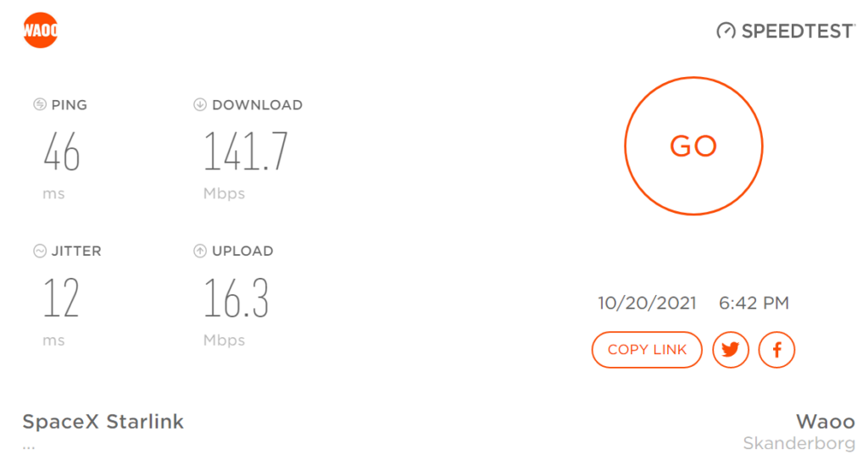
Task: Click the download arrow icon
Action: (200, 104)
